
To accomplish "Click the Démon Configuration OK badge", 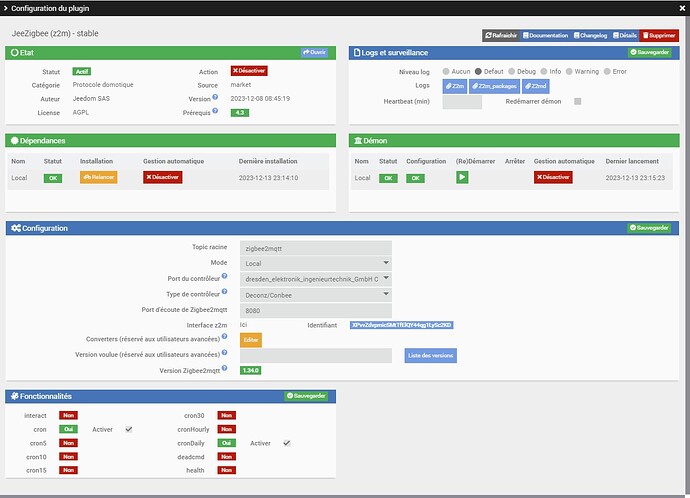I will point(415,178).
